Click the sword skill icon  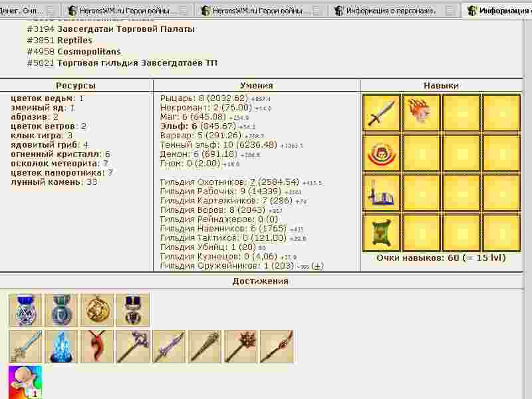382,112
